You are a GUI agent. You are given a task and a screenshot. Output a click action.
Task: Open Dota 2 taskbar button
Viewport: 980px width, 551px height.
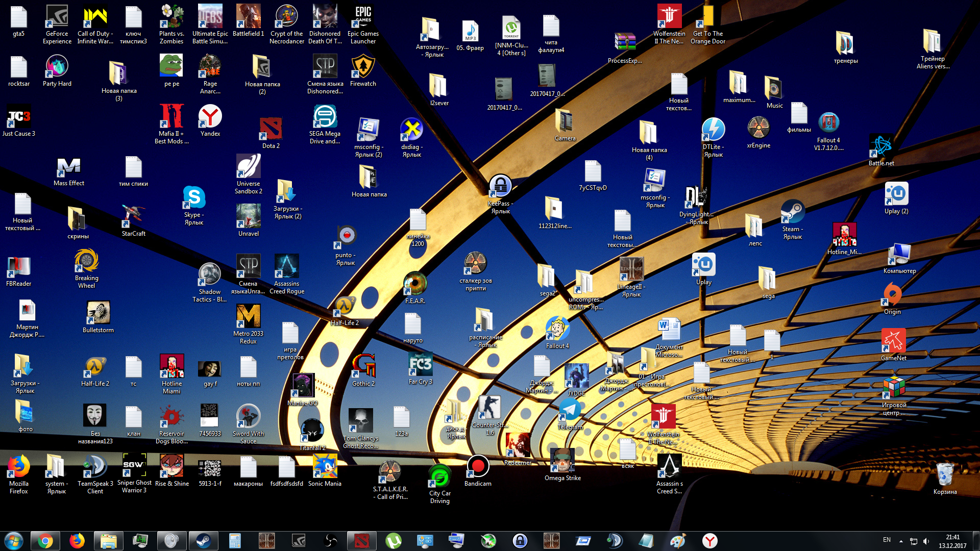[x=361, y=541]
